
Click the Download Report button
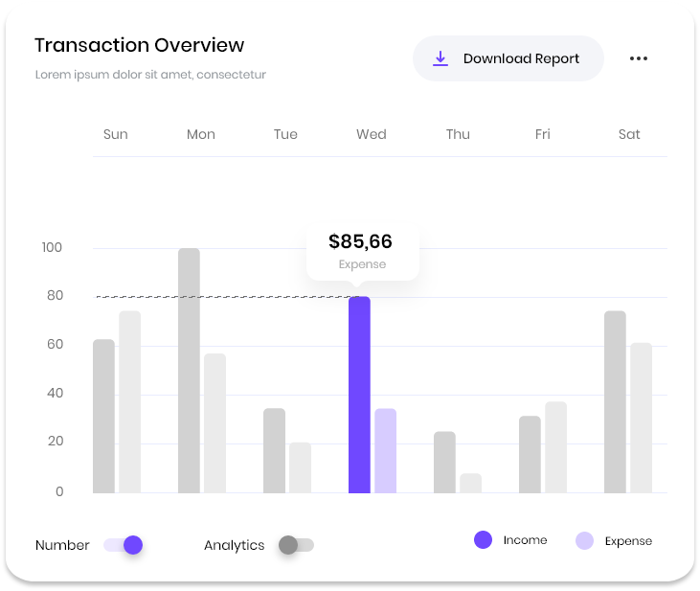508,58
